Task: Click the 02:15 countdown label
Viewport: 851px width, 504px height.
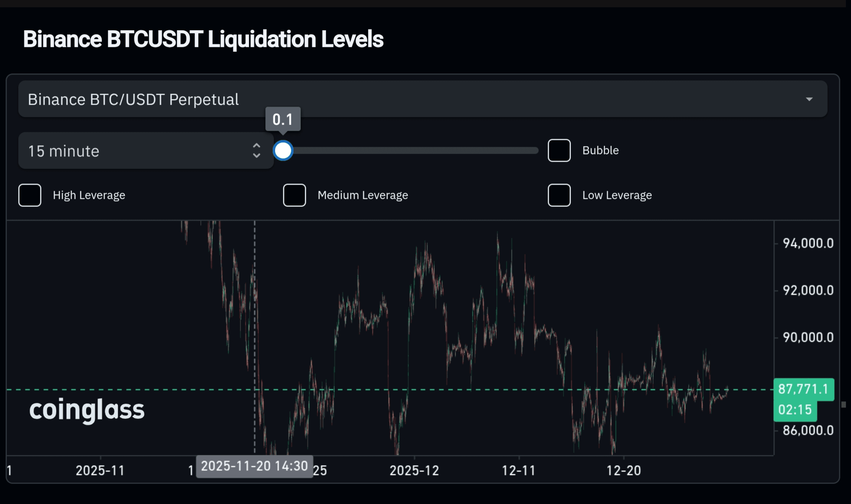Action: tap(795, 410)
